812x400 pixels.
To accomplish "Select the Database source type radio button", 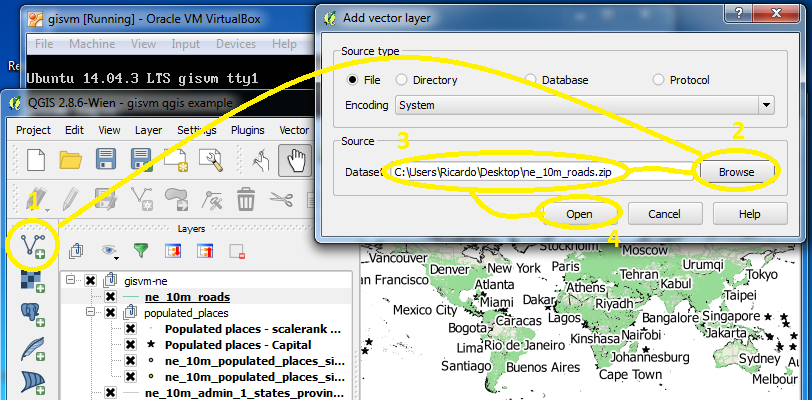I will tap(530, 80).
